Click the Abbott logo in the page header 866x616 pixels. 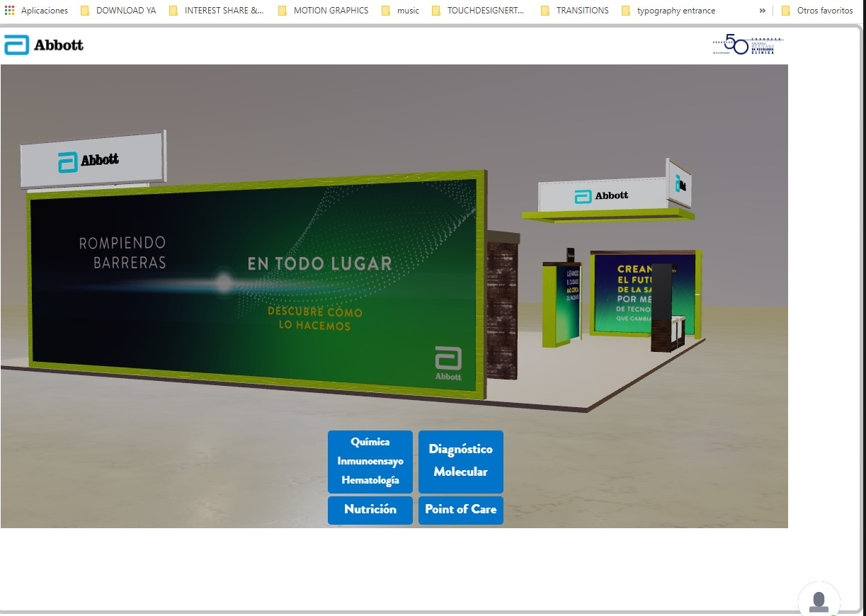(44, 45)
